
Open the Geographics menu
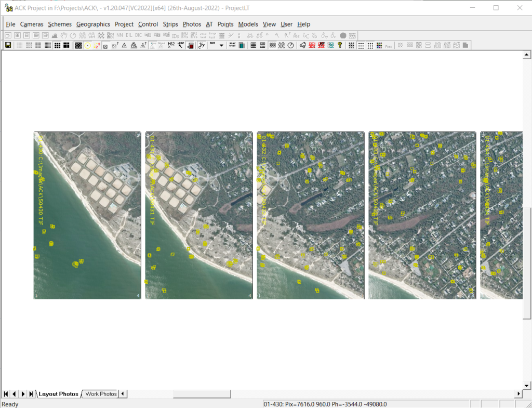[93, 24]
